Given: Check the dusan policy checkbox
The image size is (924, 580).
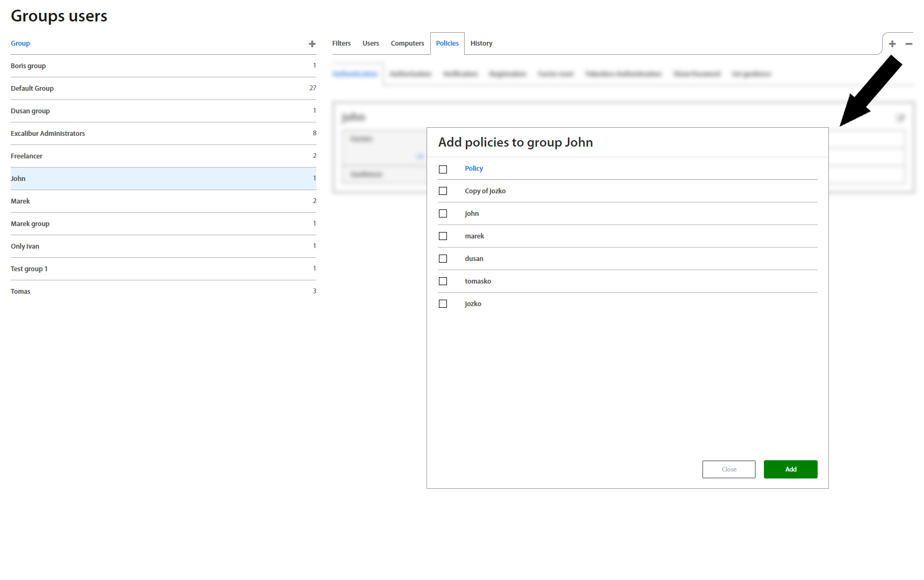Looking at the screenshot, I should pos(443,259).
